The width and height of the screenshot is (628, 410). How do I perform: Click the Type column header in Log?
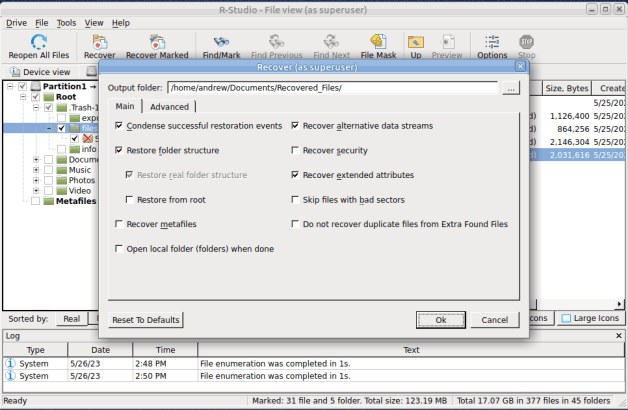[35, 350]
